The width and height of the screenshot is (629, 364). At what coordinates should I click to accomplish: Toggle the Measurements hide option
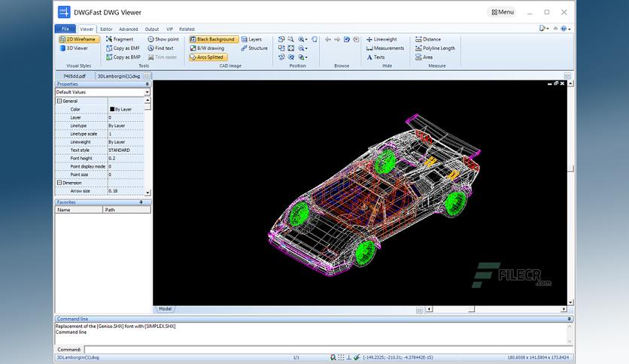[x=385, y=48]
